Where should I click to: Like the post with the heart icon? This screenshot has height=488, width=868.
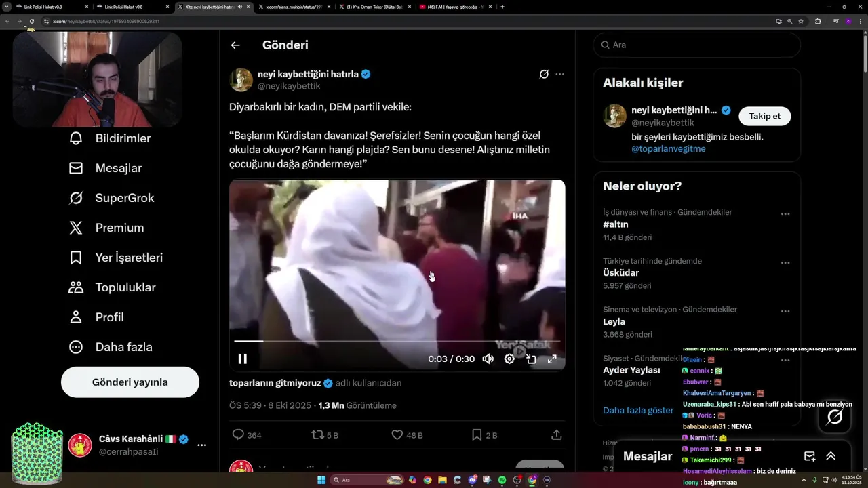point(397,434)
